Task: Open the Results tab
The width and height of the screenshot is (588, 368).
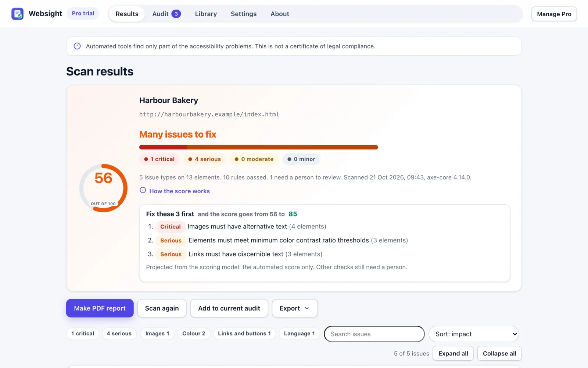Action: 127,14
